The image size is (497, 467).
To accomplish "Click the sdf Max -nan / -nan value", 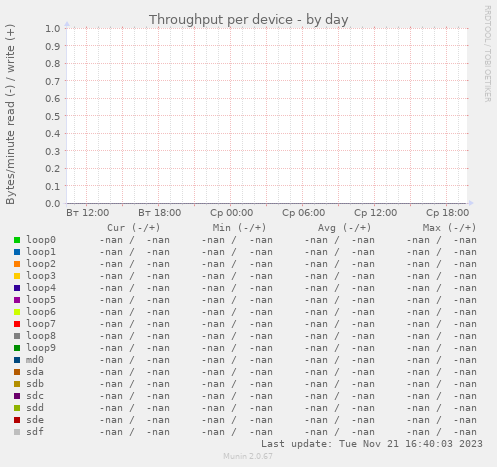I will click(441, 432).
